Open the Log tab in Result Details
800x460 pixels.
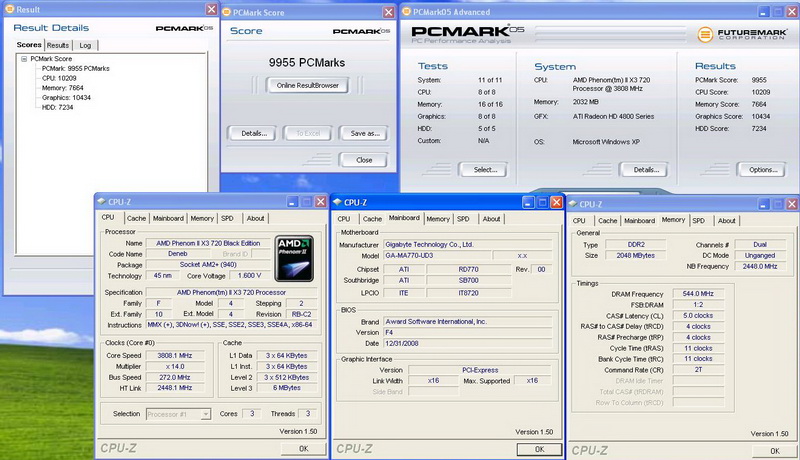(x=85, y=45)
